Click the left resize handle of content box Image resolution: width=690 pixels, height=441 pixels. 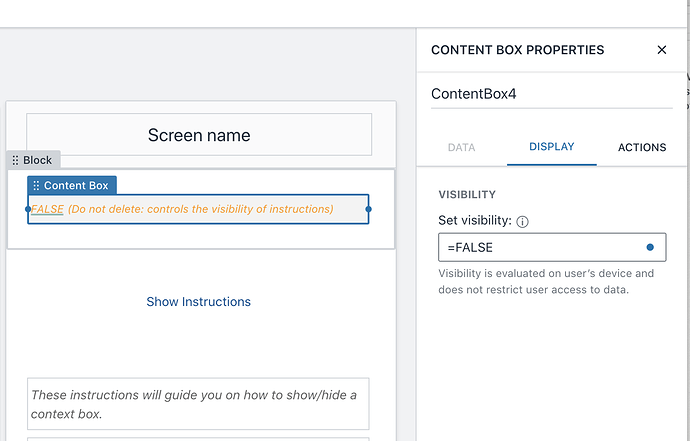pyautogui.click(x=28, y=209)
